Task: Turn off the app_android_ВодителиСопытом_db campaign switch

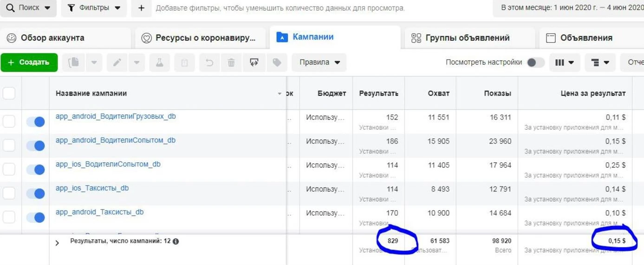Action: pos(35,146)
